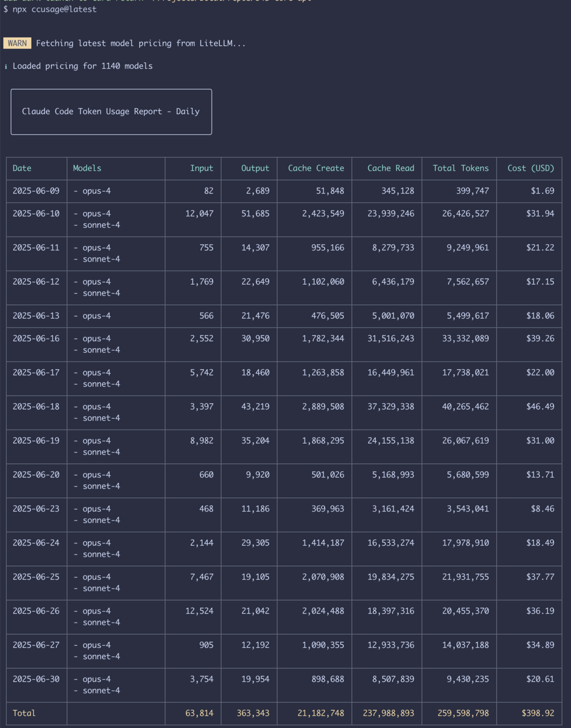Click the $8.46 cost value

click(542, 509)
